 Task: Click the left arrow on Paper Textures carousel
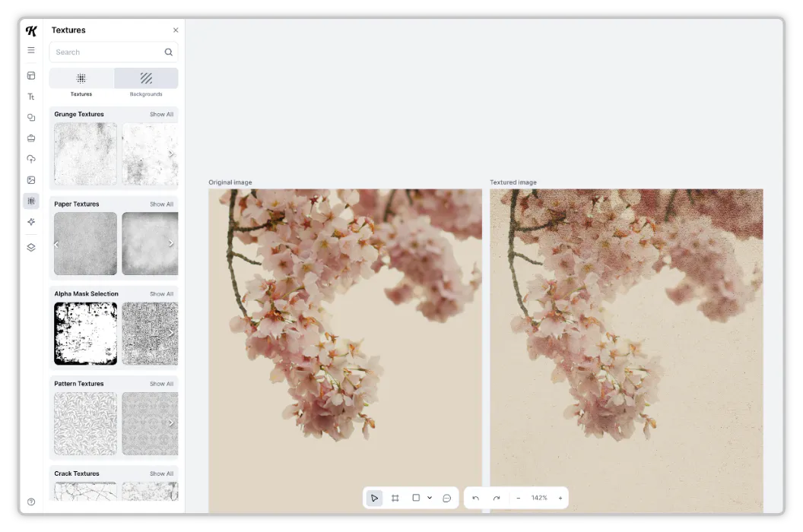(x=56, y=244)
